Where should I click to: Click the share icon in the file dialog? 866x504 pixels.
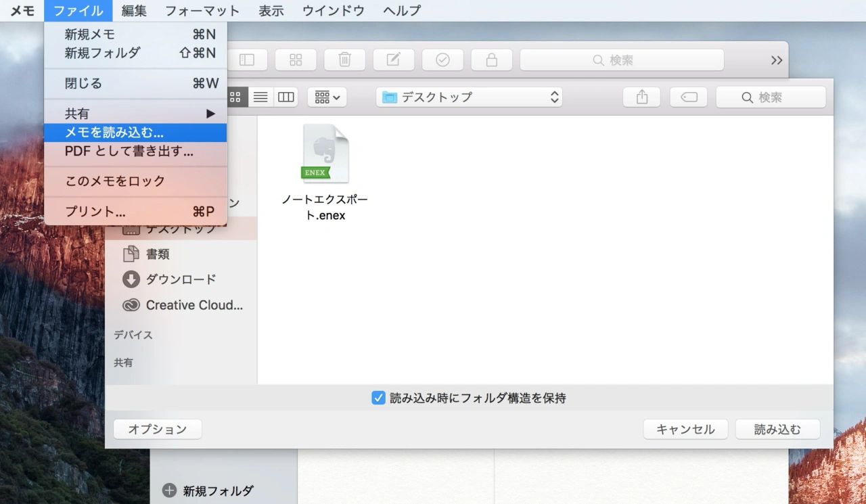641,97
